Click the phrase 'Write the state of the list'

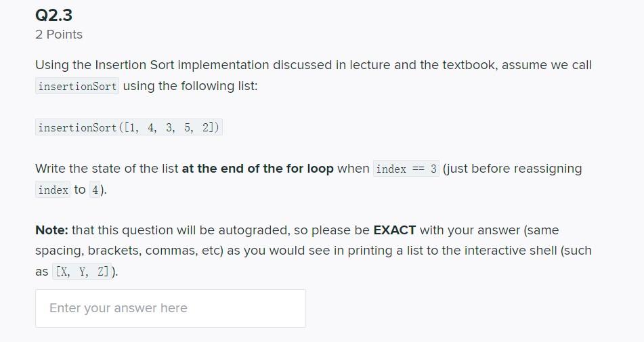[107, 169]
